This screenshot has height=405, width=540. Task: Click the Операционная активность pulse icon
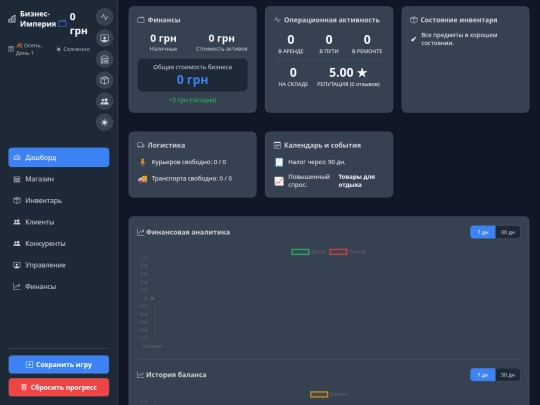tap(277, 20)
